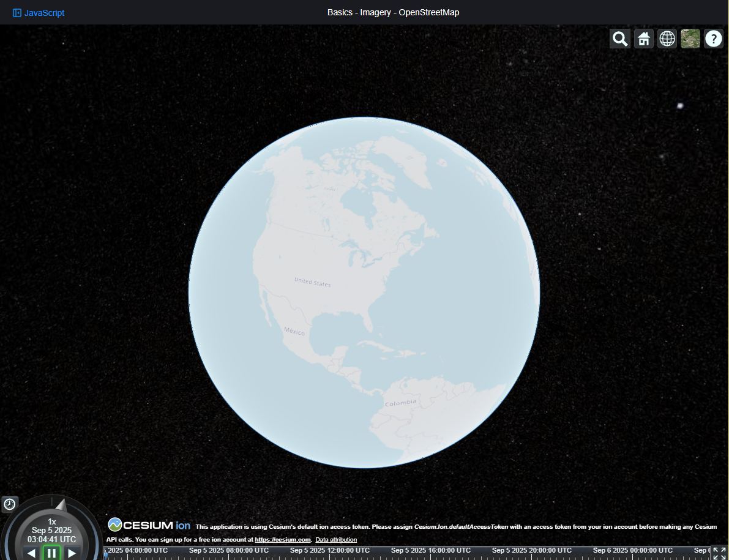Open Data attribution link
This screenshot has height=560, width=729.
336,540
